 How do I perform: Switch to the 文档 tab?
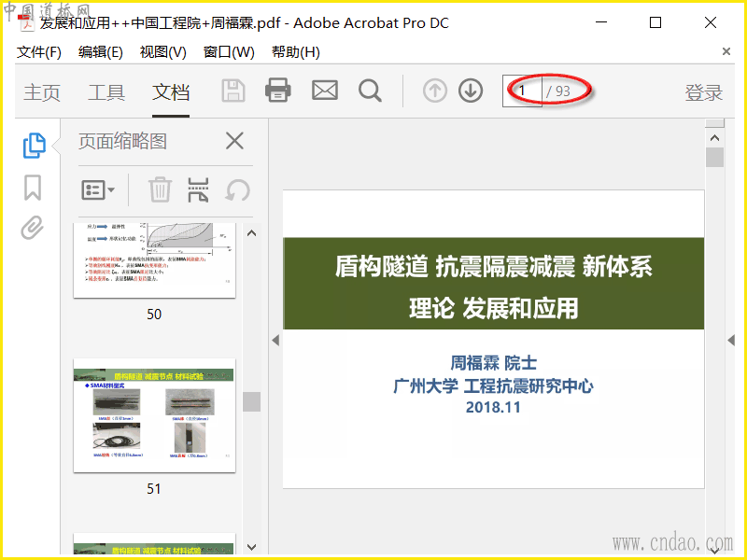[x=171, y=92]
